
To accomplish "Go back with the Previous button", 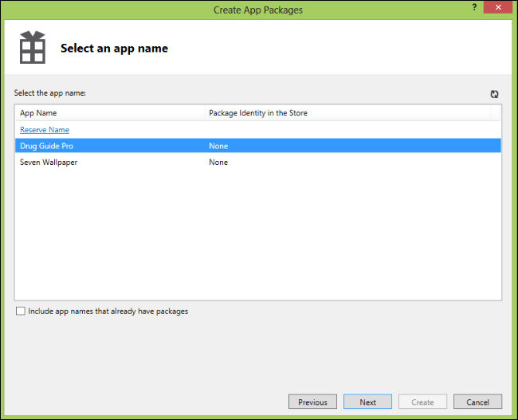I will point(312,402).
